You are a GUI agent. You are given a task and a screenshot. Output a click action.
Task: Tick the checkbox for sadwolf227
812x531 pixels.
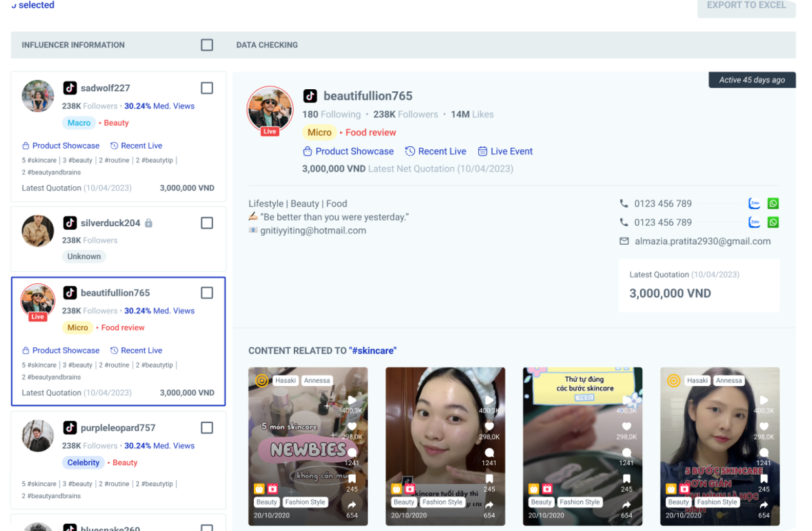pyautogui.click(x=207, y=88)
